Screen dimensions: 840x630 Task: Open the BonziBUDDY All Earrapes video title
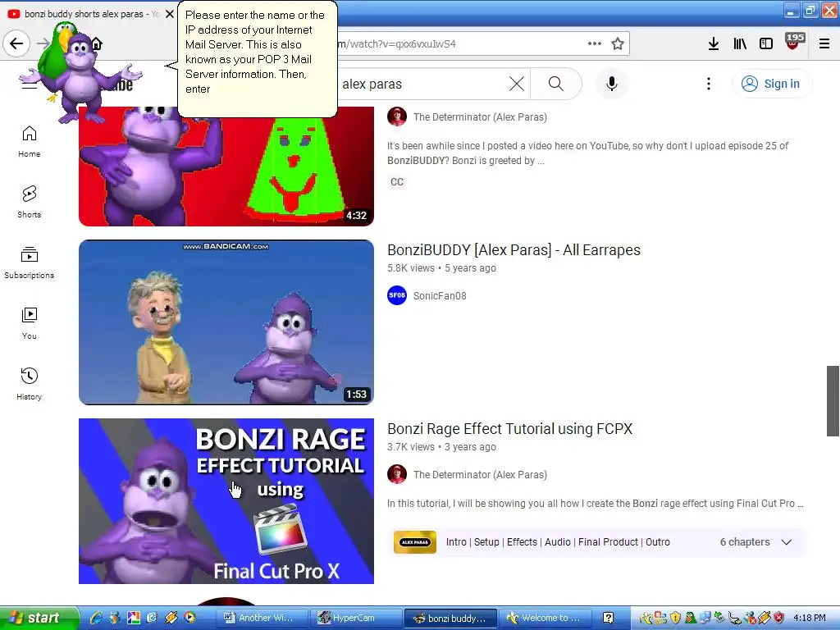tap(514, 250)
